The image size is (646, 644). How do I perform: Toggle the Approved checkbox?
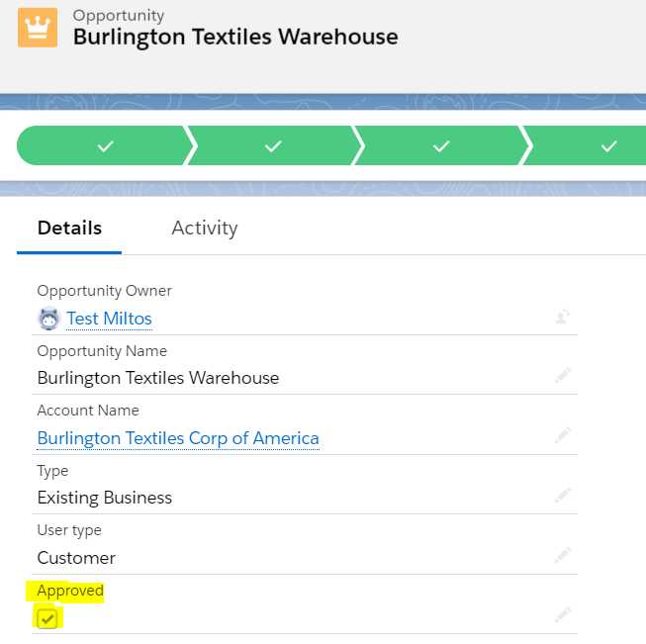pos(46,618)
